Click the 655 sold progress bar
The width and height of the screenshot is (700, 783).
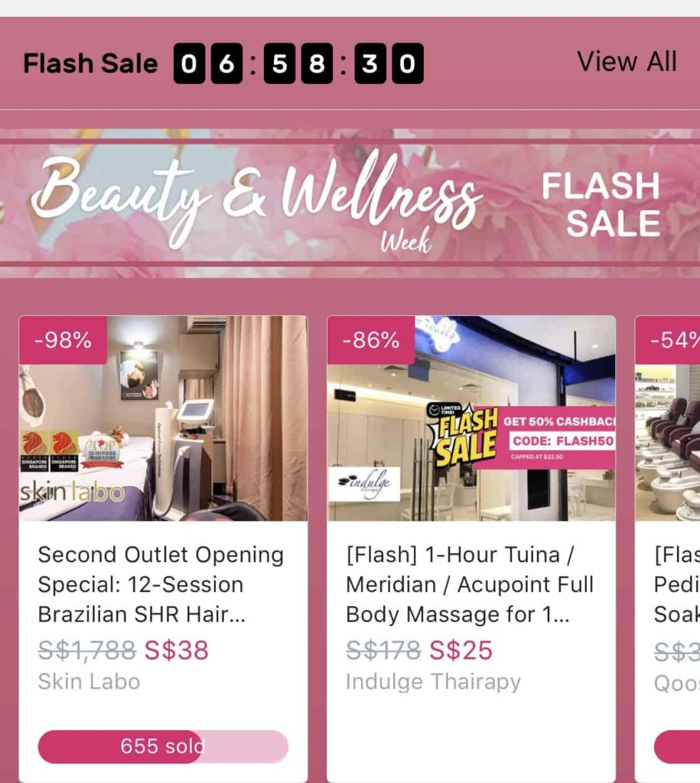[x=163, y=746]
